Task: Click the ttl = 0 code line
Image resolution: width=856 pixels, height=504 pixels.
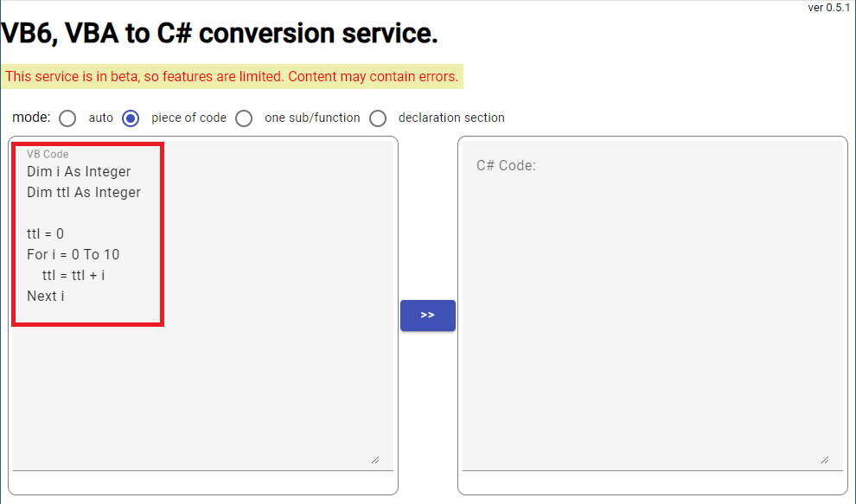Action: point(45,233)
